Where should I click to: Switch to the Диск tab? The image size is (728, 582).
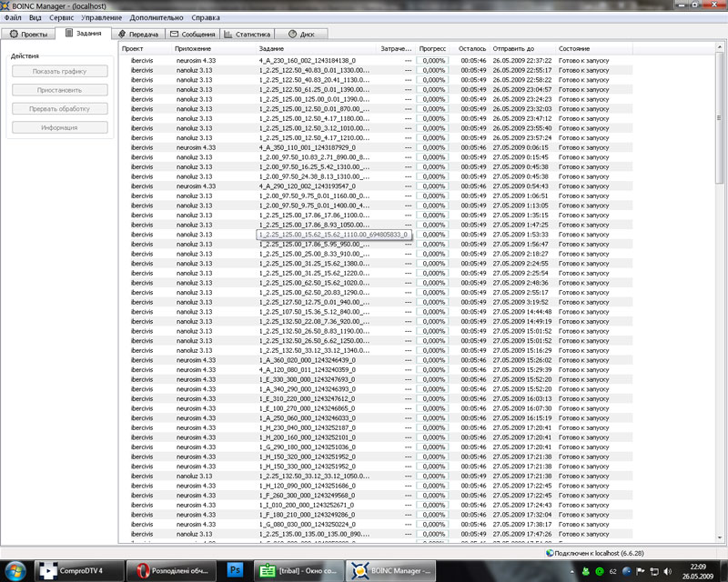tap(301, 34)
